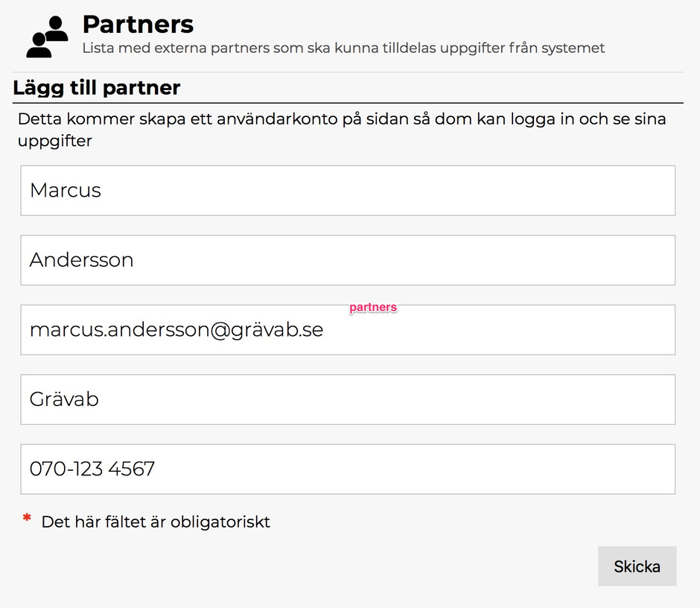Click the black underline below 'Lägg till partner'
The image size is (700, 608).
[348, 103]
